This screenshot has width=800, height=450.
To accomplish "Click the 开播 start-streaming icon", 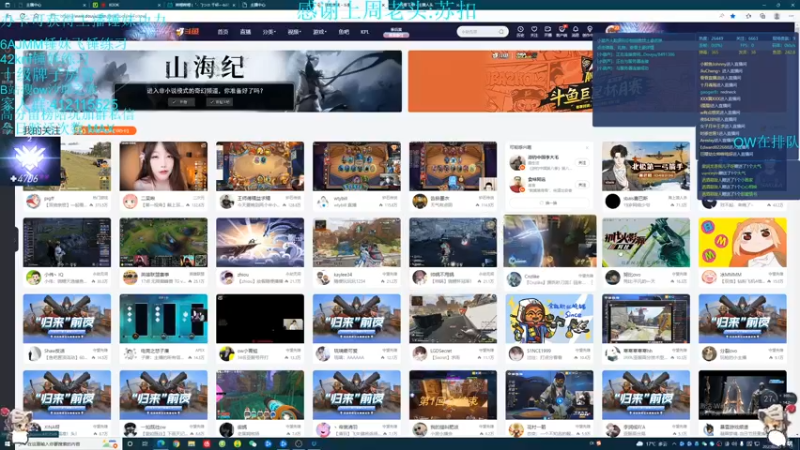I will tap(547, 32).
